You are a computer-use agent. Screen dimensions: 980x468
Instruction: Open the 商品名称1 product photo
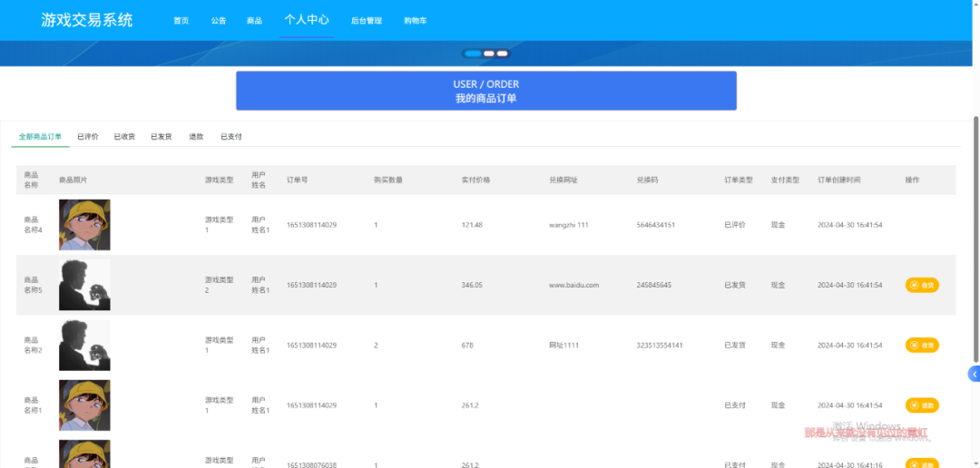(x=84, y=405)
